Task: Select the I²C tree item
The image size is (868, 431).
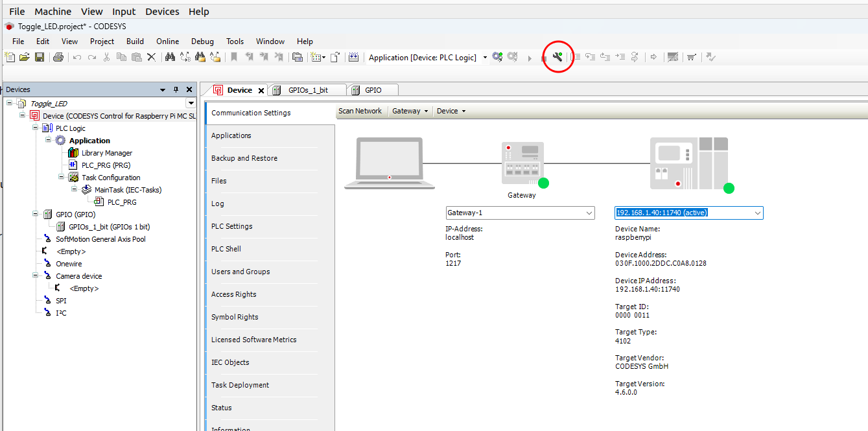Action: click(x=61, y=313)
